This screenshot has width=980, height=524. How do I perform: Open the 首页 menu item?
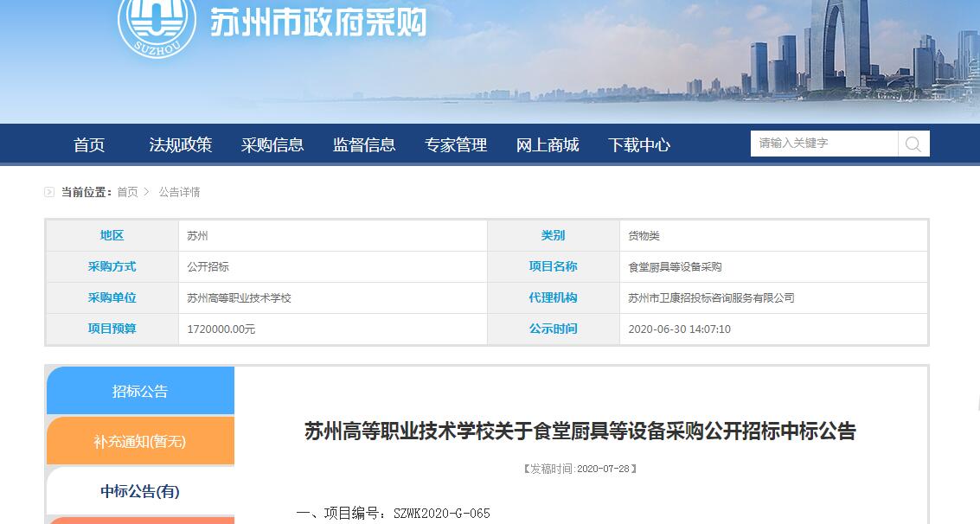click(89, 145)
